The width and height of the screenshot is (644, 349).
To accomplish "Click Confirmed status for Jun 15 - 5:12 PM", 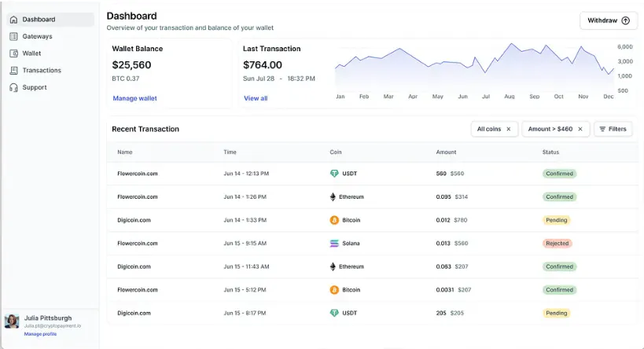I will pos(559,290).
